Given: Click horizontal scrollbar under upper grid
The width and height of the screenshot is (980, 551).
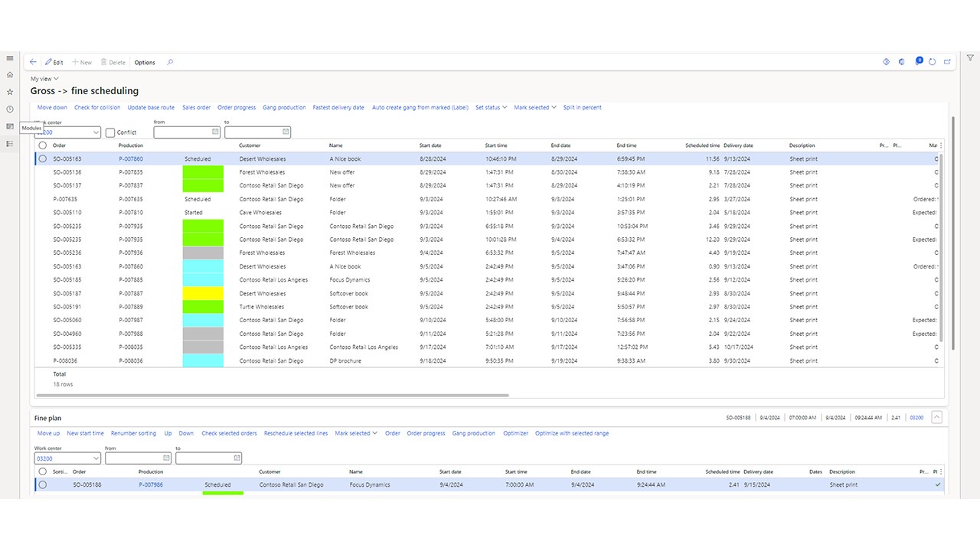Looking at the screenshot, I should (272, 395).
